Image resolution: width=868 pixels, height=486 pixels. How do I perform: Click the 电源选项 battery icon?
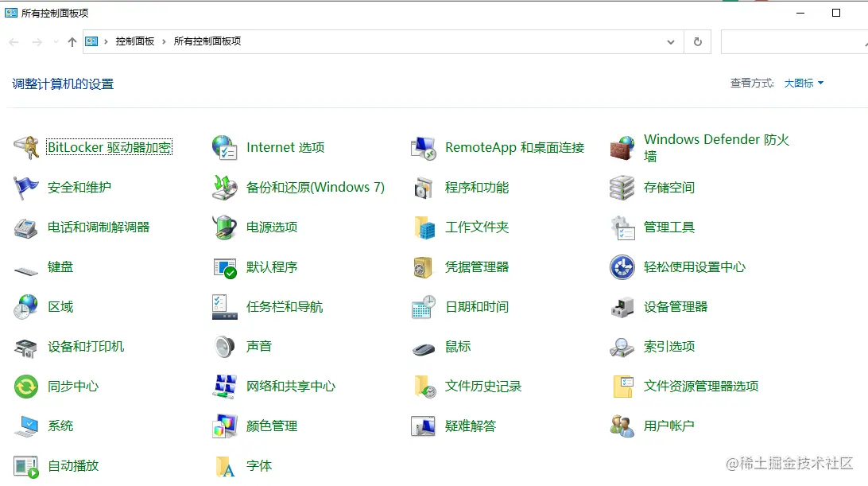(225, 227)
